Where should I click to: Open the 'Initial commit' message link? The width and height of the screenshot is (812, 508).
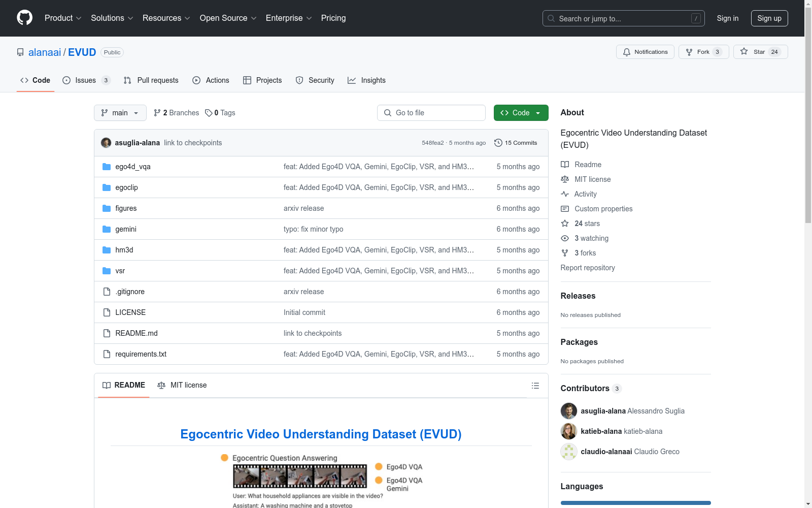(x=304, y=312)
